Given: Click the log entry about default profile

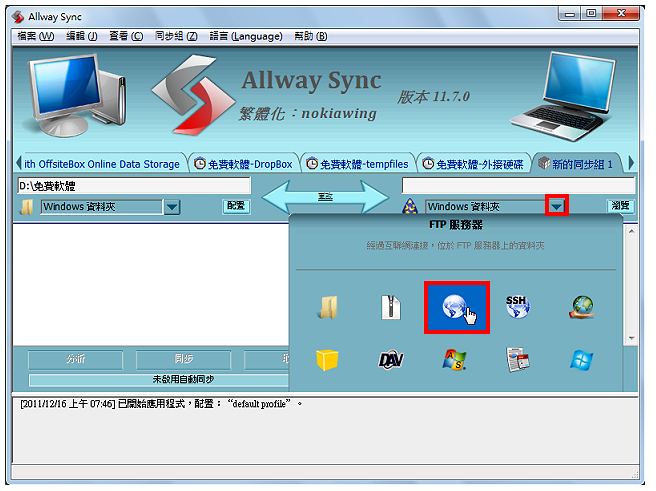Looking at the screenshot, I should click(x=161, y=404).
